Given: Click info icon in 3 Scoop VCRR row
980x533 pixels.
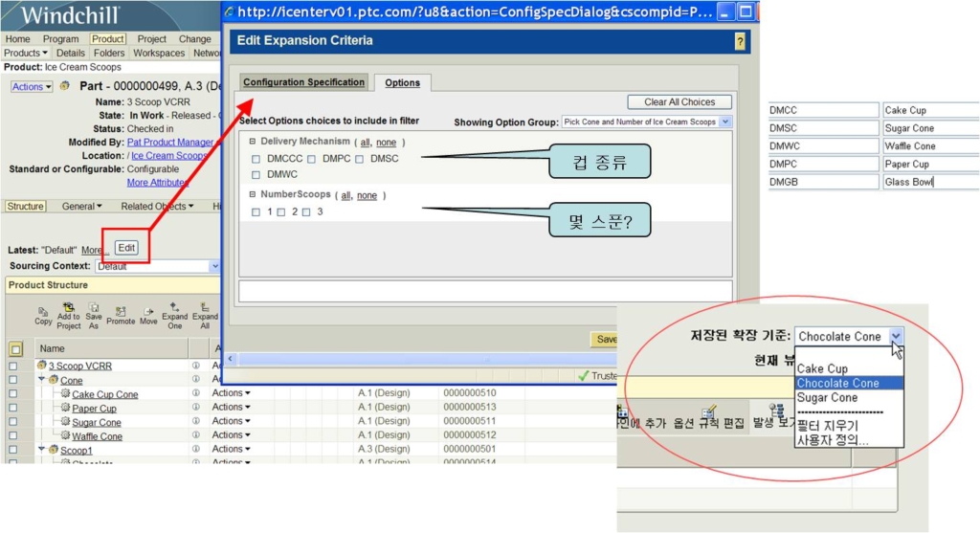Looking at the screenshot, I should (x=195, y=366).
